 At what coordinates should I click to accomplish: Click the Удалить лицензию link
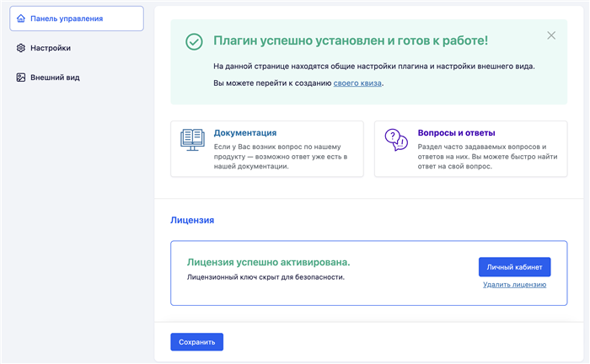tap(514, 285)
